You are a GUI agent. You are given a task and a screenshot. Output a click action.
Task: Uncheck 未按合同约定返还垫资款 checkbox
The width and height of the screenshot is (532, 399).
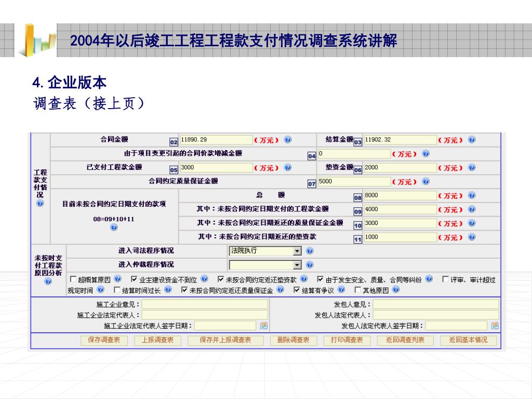tap(221, 279)
